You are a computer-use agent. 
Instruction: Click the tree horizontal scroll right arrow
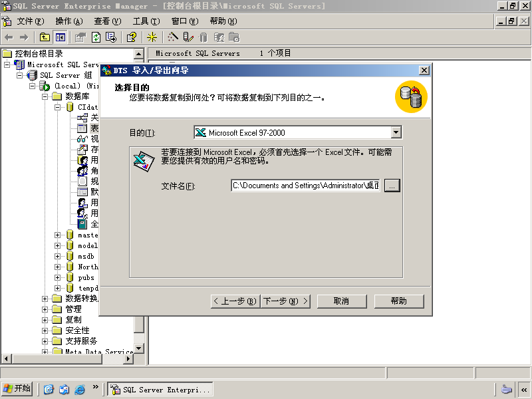point(128,358)
